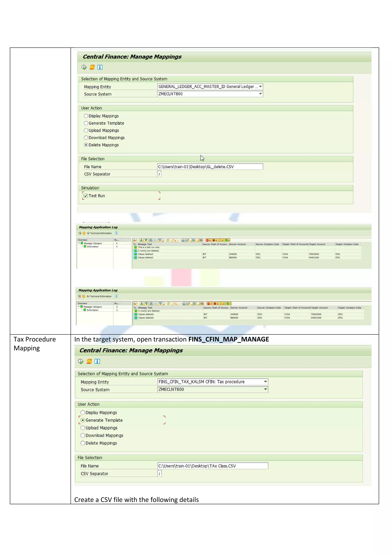Image resolution: width=392 pixels, height=555 pixels.
Task: Select Display Mappings radio in Tax procedure screen
Action: point(83,412)
